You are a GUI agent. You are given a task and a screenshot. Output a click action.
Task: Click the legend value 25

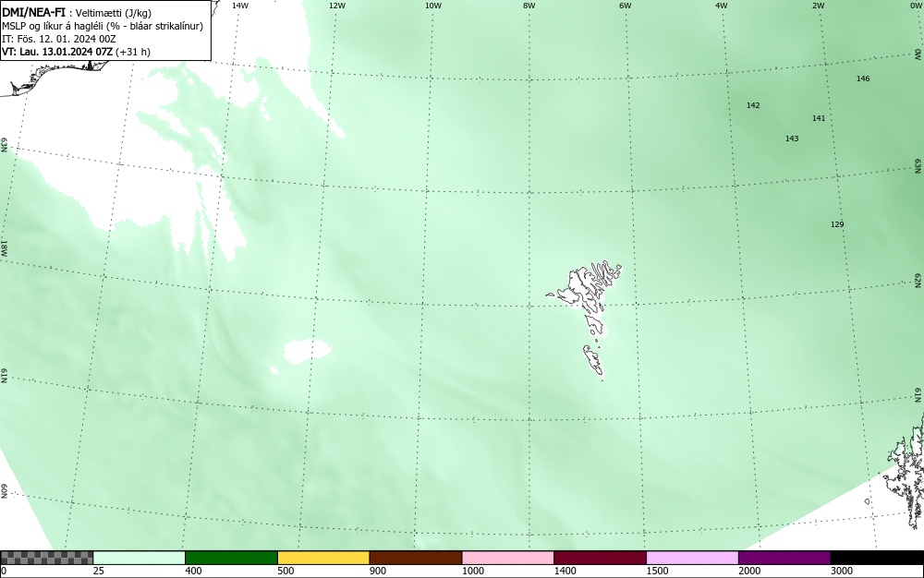click(99, 571)
